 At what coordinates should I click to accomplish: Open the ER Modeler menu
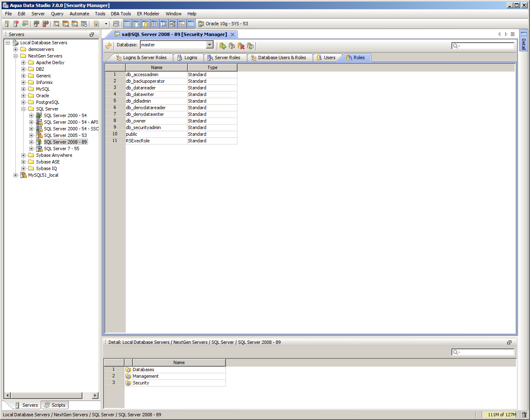[148, 14]
